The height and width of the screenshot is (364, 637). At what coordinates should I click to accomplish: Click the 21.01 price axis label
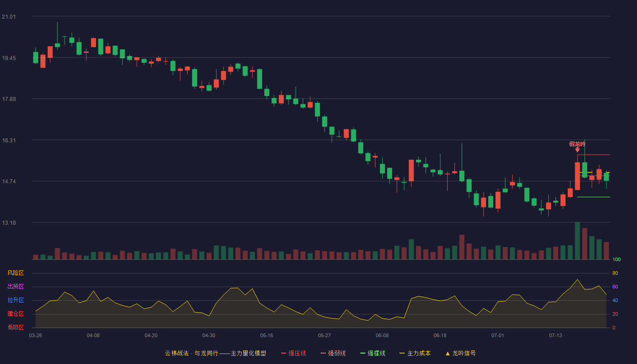9,17
